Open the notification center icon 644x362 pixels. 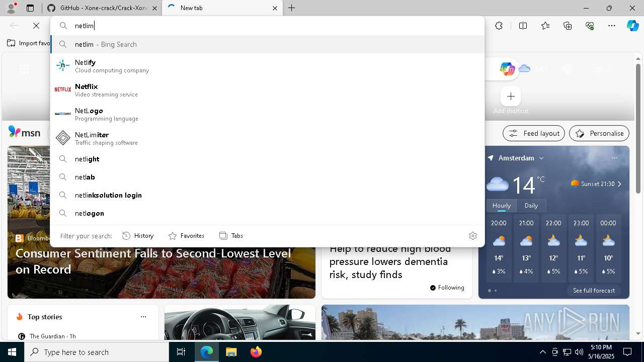click(x=627, y=352)
